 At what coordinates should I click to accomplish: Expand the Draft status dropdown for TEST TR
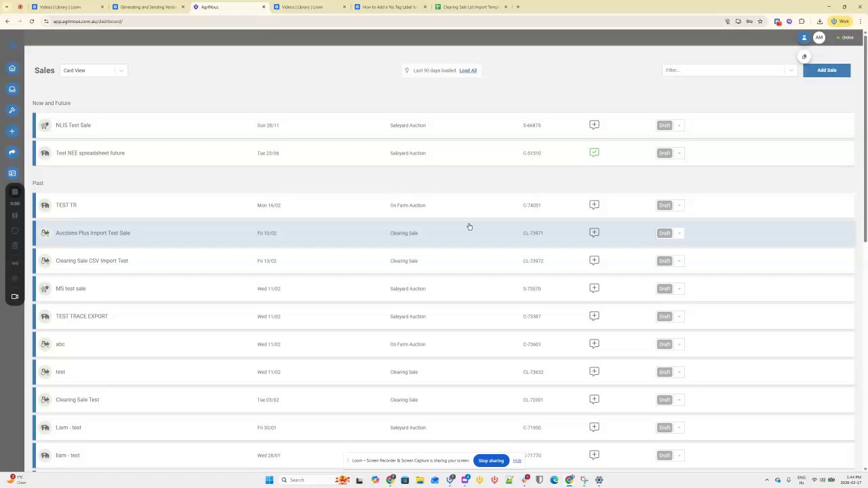pos(679,205)
